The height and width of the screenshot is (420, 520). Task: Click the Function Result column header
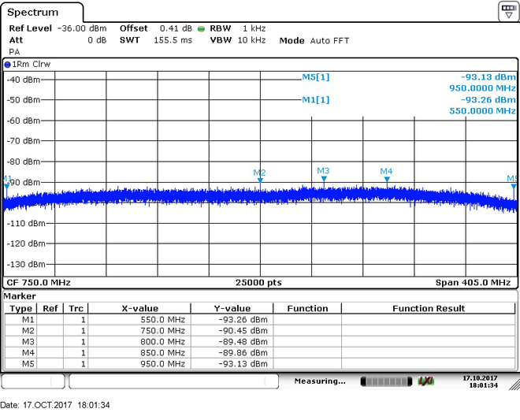pyautogui.click(x=429, y=309)
